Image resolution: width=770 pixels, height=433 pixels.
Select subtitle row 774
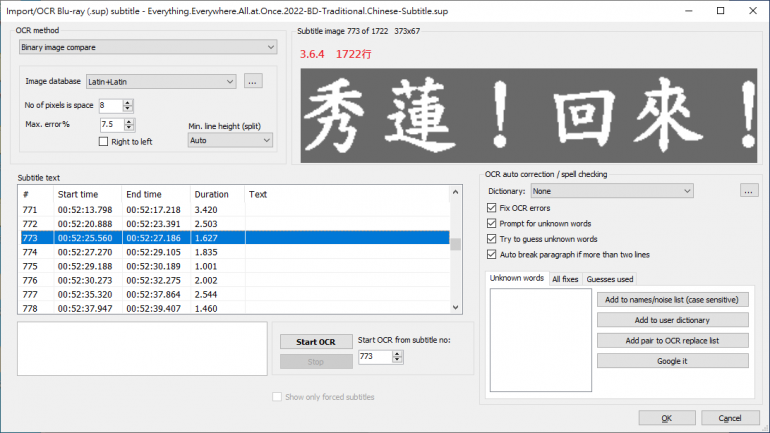[x=235, y=252]
